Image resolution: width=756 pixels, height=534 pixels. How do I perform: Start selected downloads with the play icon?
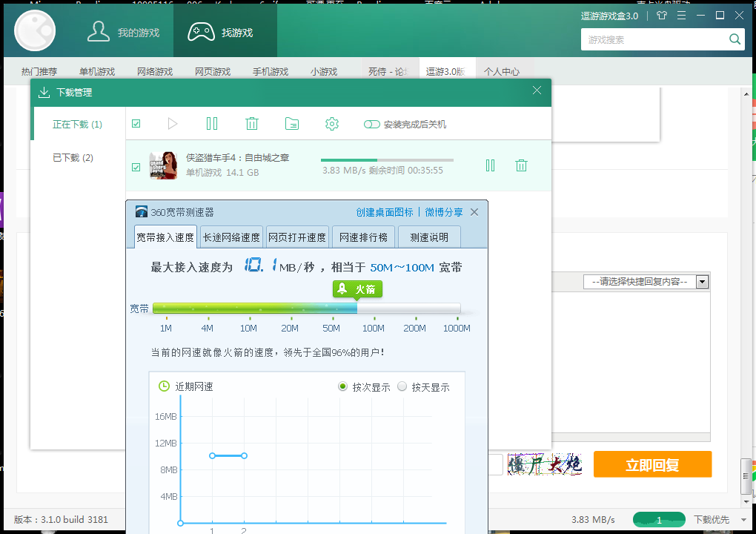pyautogui.click(x=173, y=124)
